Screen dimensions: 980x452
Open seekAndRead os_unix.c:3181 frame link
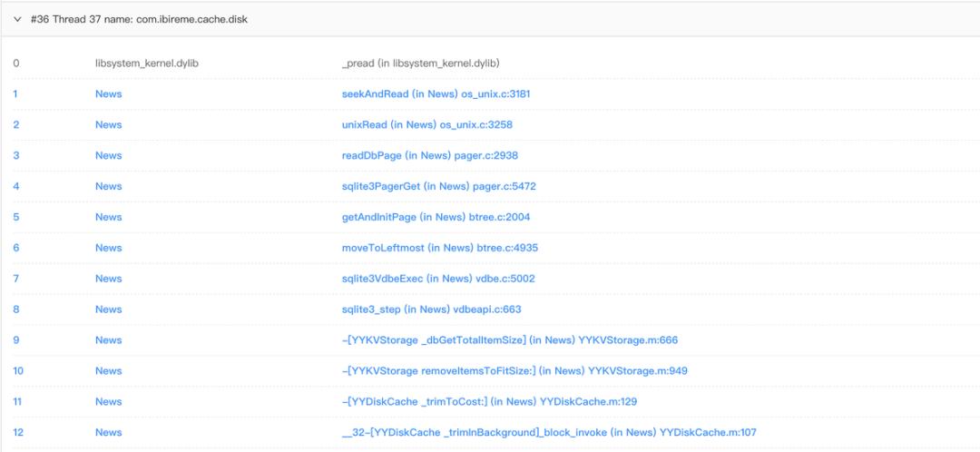click(436, 93)
